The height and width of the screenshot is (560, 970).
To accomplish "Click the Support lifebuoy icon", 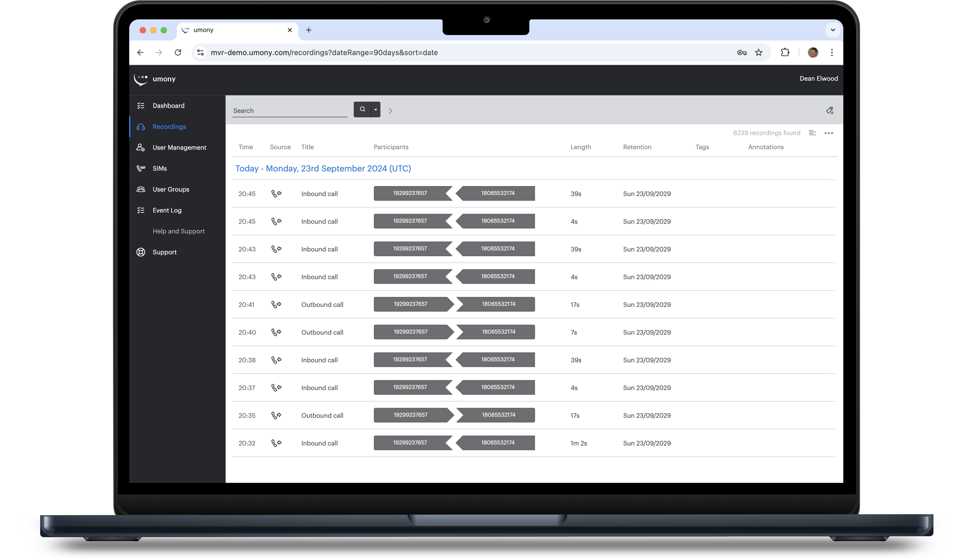I will click(141, 252).
